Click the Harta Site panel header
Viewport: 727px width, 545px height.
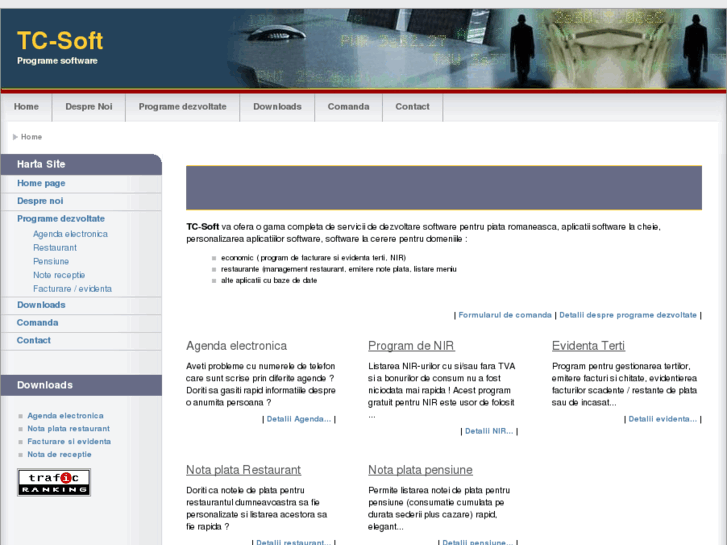point(81,164)
